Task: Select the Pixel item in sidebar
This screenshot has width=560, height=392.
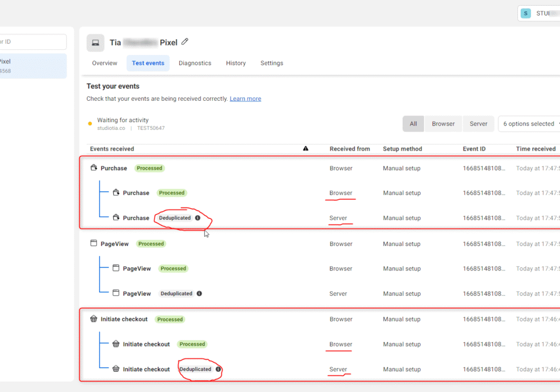Action: pyautogui.click(x=33, y=66)
